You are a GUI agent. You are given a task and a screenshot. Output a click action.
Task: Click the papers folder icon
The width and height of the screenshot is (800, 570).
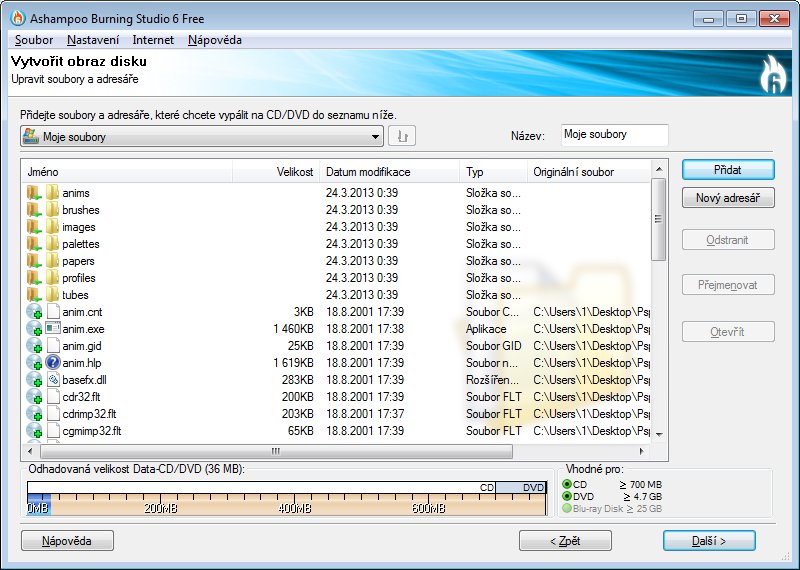point(52,261)
